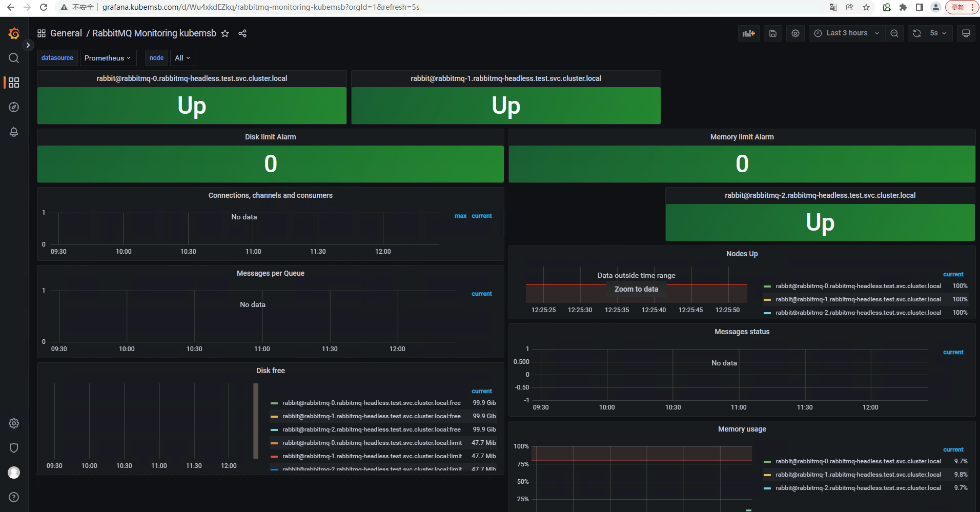Image resolution: width=980 pixels, height=512 pixels.
Task: Sort Nodes Up legend by current
Action: (x=953, y=274)
